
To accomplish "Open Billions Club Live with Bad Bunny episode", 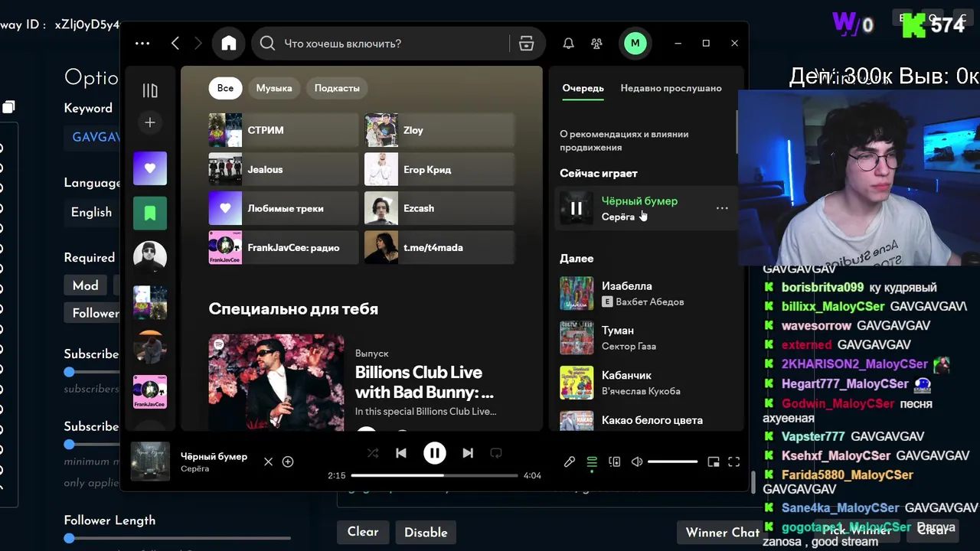I will click(424, 383).
